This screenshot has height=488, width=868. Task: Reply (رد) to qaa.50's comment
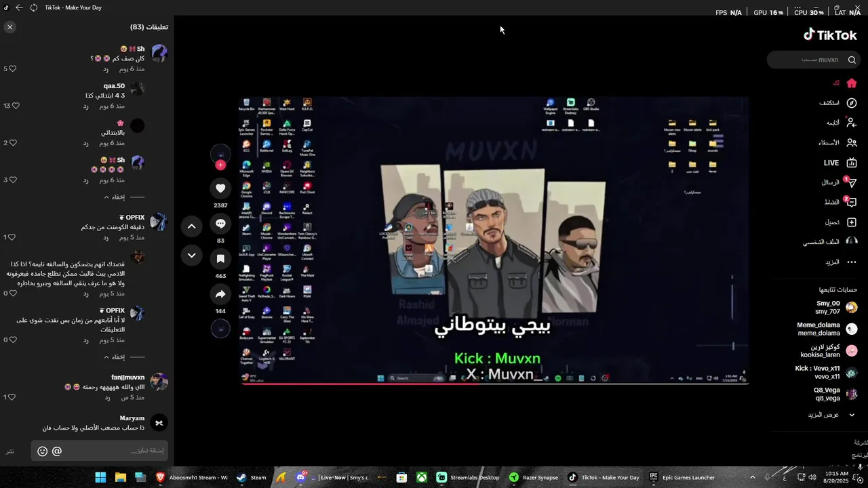[86, 106]
